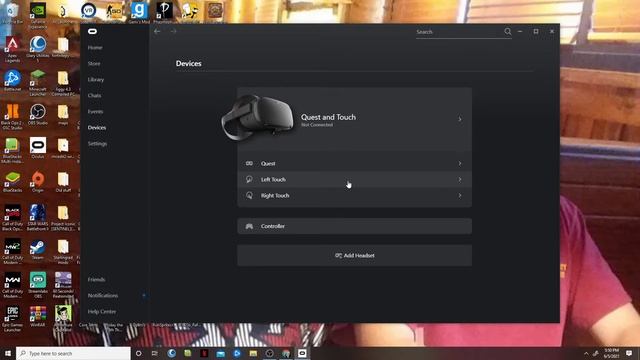Minimize the Oculus window
640x360 pixels.
pos(520,31)
